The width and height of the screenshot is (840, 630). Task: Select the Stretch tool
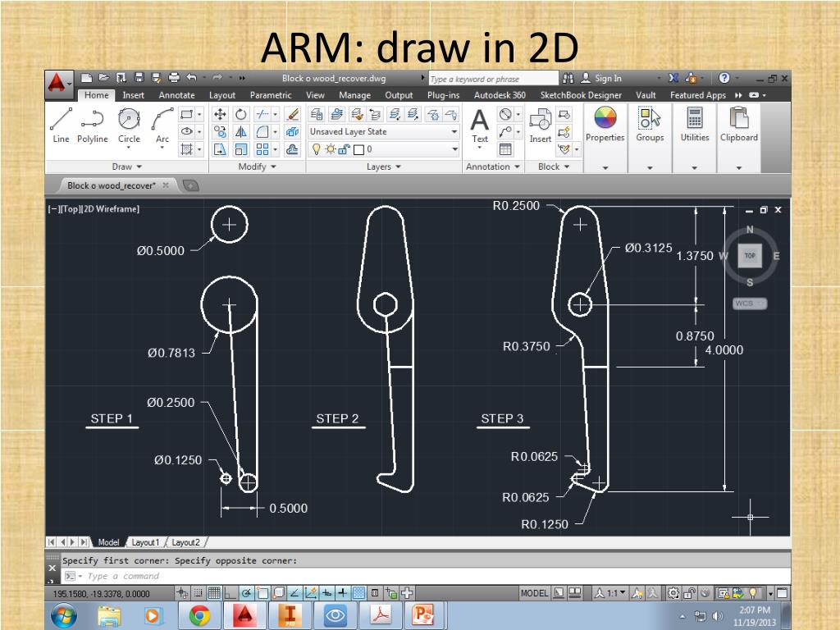point(220,149)
